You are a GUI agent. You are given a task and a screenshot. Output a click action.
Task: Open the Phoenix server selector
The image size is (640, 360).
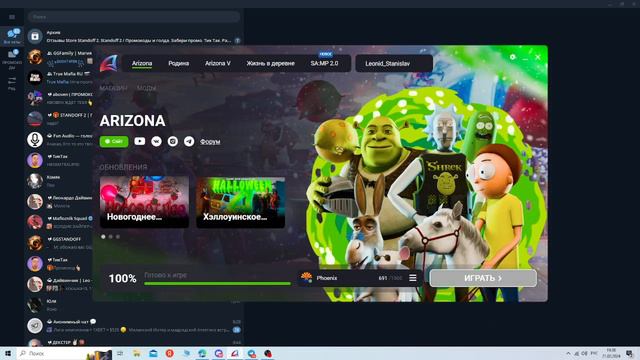coord(359,278)
